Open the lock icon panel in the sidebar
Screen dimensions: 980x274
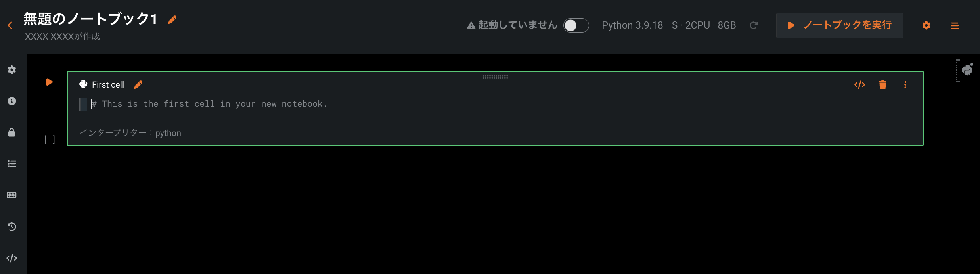[x=12, y=132]
